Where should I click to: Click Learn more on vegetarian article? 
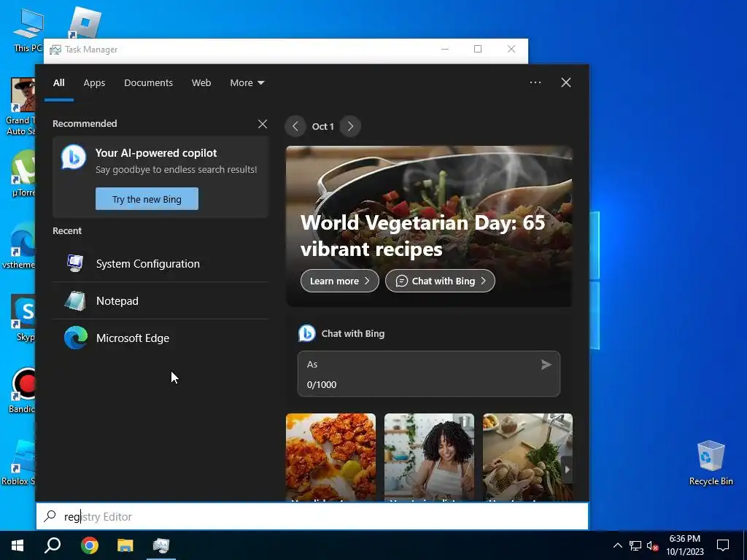pos(340,281)
